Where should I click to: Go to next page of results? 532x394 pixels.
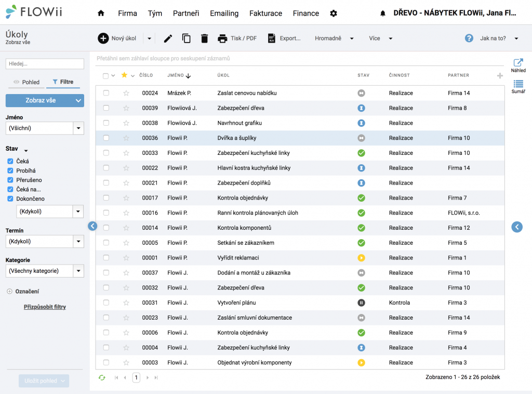tap(148, 378)
